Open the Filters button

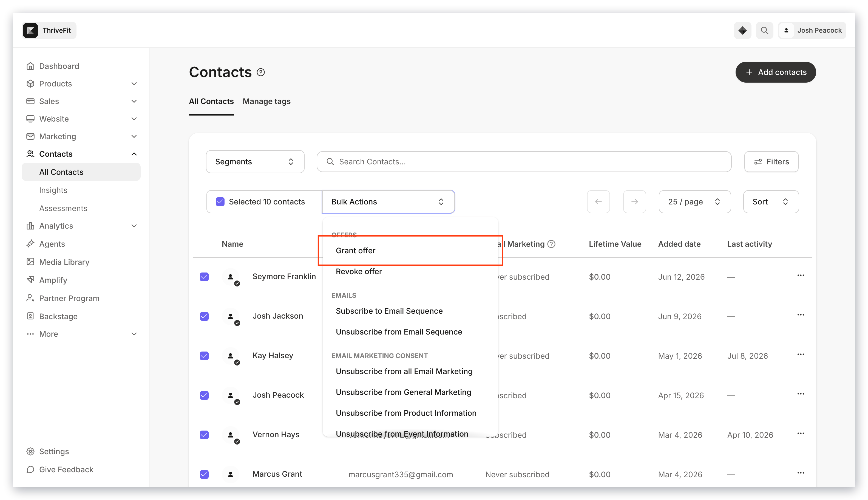click(771, 162)
